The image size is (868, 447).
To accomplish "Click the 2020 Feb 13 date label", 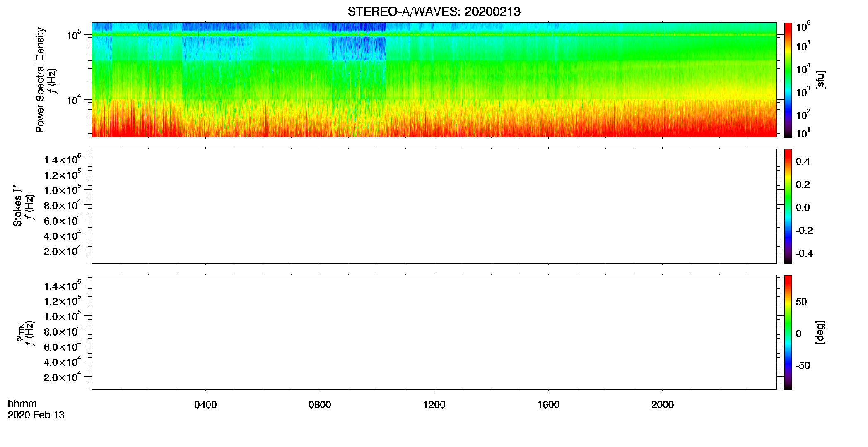I will 36,415.
